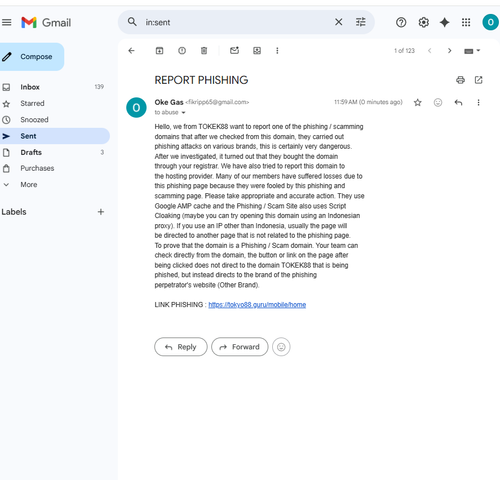The width and height of the screenshot is (500, 480).
Task: Expand the 'to abuse' recipient details
Action: click(x=183, y=113)
